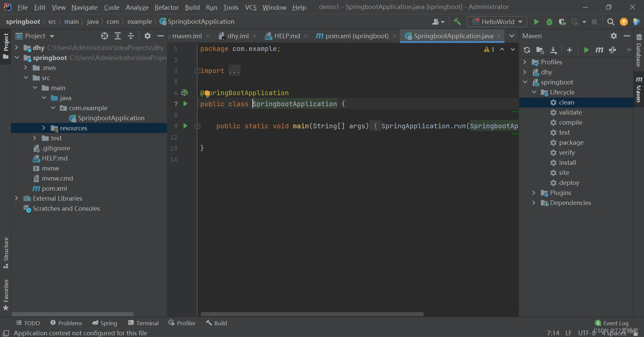This screenshot has height=337, width=644.
Task: Expand All icon in Project panel
Action: [118, 36]
